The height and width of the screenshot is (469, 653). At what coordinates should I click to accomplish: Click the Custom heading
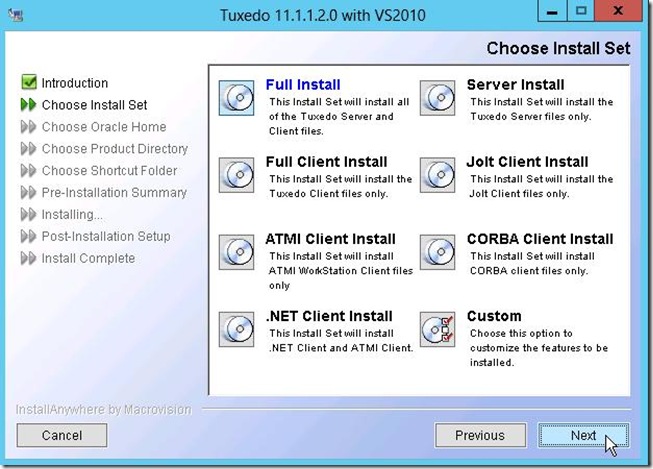[494, 316]
